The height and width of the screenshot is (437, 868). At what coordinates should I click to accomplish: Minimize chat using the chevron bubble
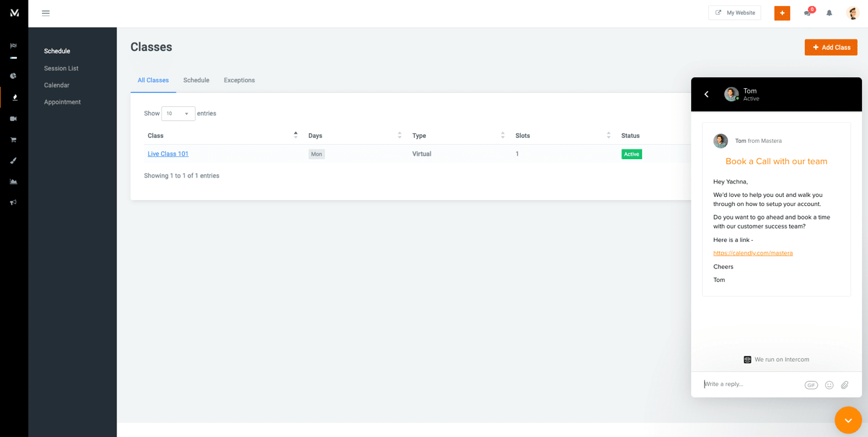(x=848, y=420)
